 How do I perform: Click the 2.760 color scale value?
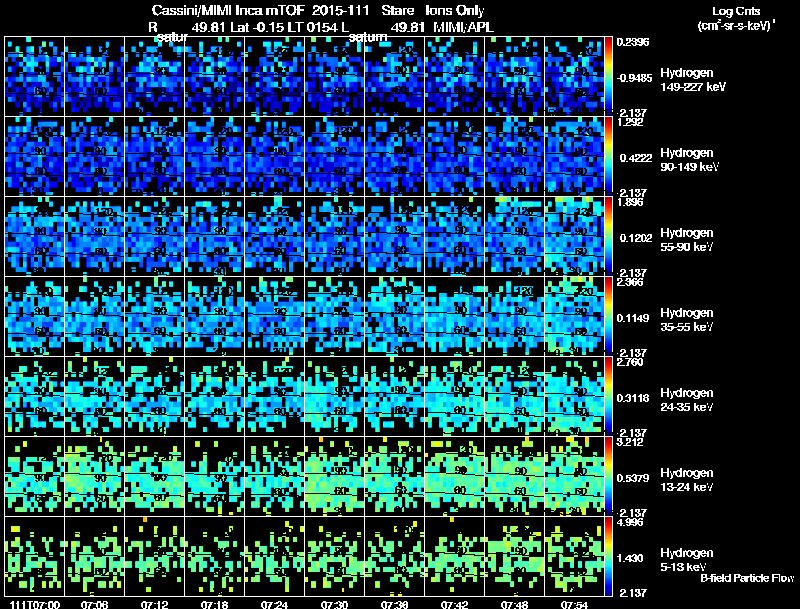pyautogui.click(x=630, y=363)
